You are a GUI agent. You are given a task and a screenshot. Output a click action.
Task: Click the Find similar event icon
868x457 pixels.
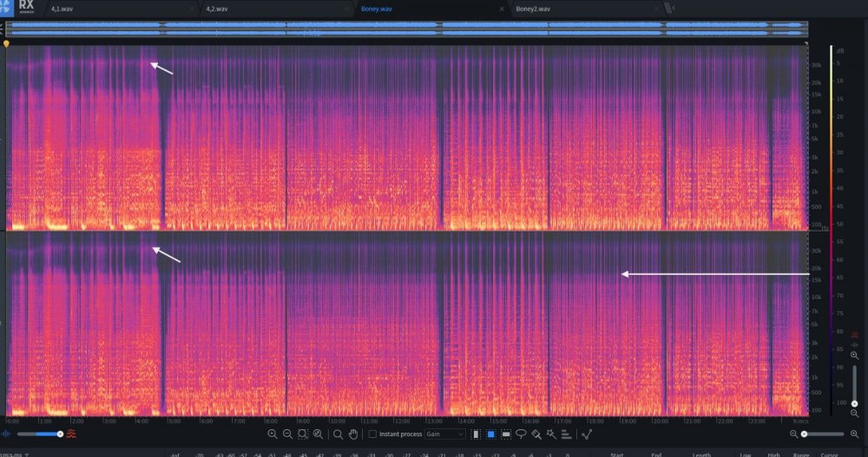587,434
